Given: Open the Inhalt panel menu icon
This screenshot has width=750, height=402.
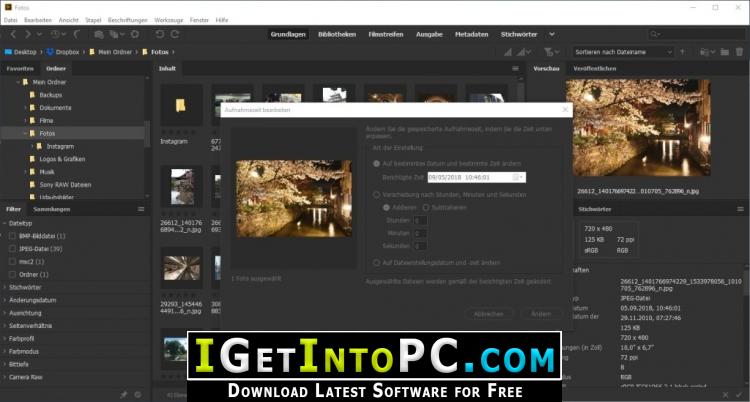Looking at the screenshot, I should 515,68.
